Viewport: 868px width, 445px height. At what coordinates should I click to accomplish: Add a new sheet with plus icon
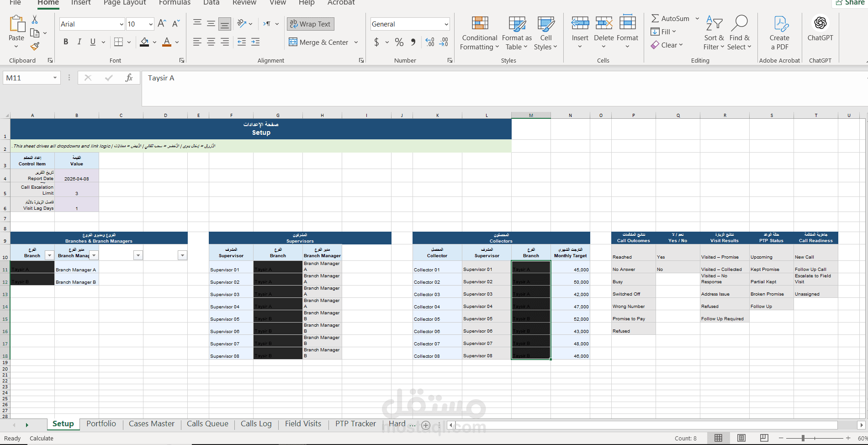click(426, 425)
